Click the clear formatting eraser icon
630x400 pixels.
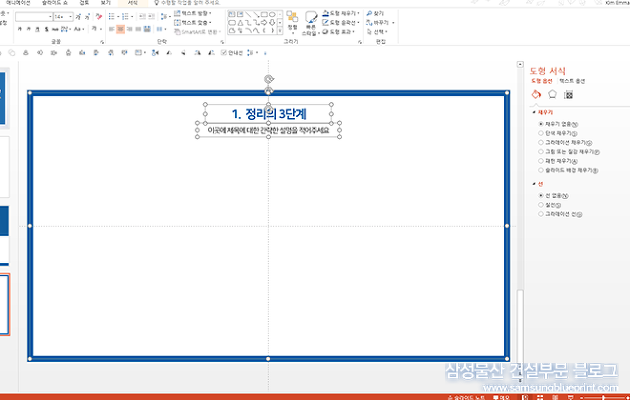click(99, 16)
